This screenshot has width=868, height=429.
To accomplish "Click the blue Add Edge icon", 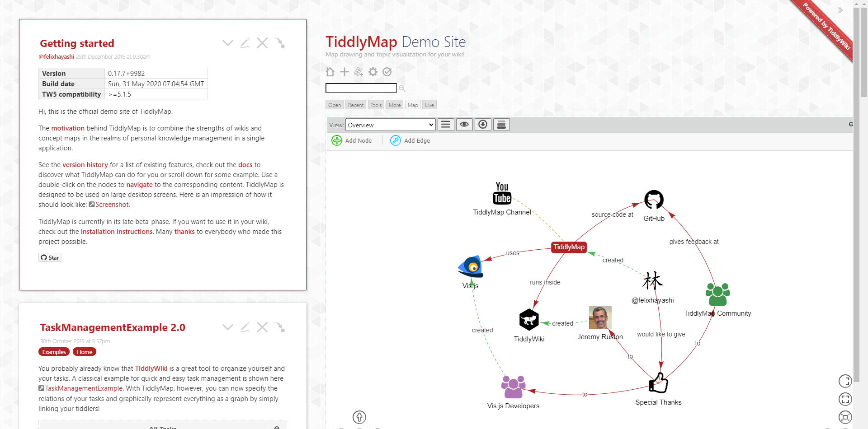I will pos(396,140).
